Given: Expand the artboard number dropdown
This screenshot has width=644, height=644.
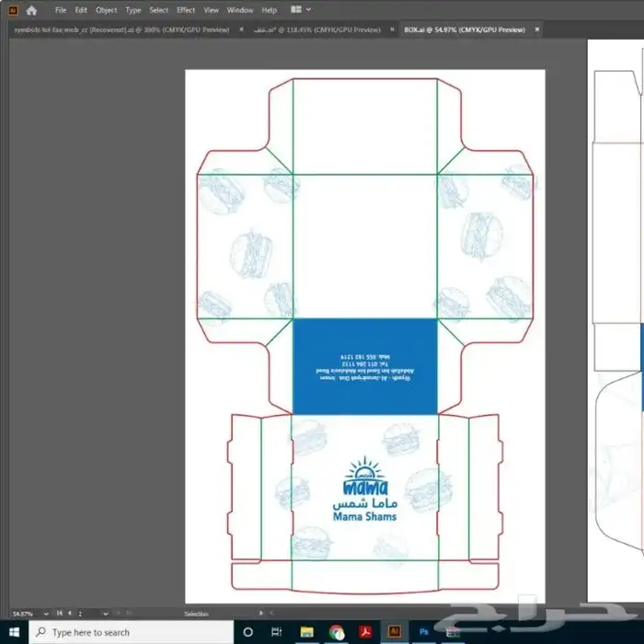Looking at the screenshot, I should point(108,613).
